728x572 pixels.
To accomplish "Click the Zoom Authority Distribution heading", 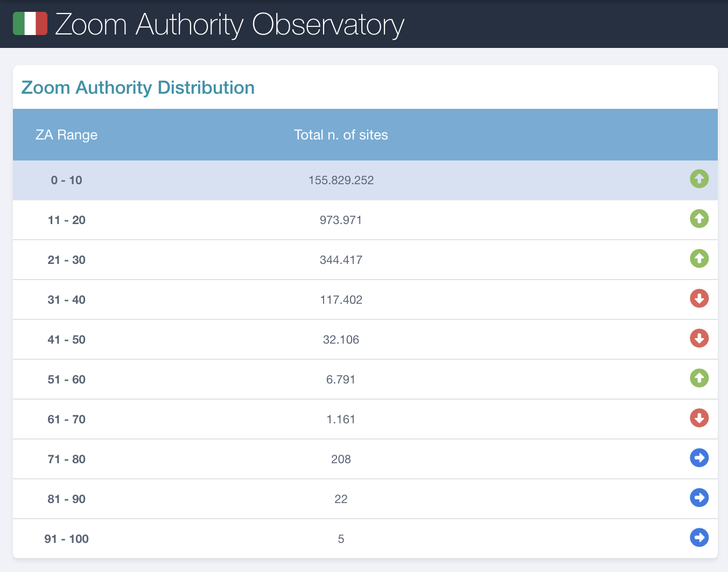I will point(138,87).
